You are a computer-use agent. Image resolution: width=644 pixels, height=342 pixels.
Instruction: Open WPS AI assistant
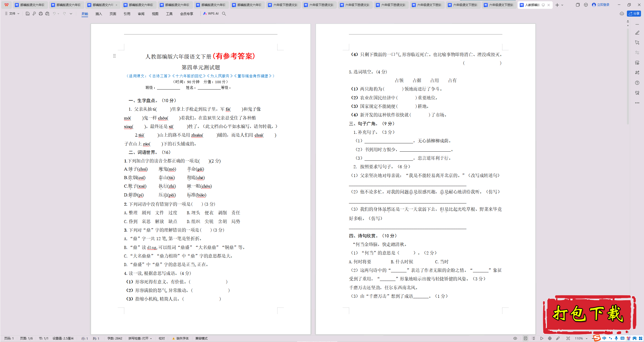tap(211, 14)
